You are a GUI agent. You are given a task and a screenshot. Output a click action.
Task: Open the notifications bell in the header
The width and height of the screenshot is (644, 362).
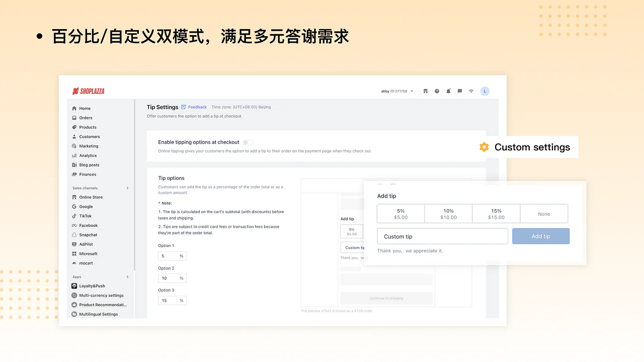coord(448,91)
